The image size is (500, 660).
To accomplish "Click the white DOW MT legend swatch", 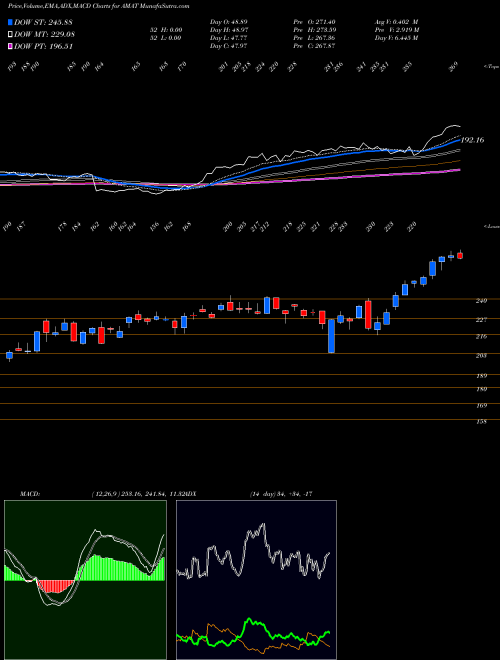I will 10,35.
